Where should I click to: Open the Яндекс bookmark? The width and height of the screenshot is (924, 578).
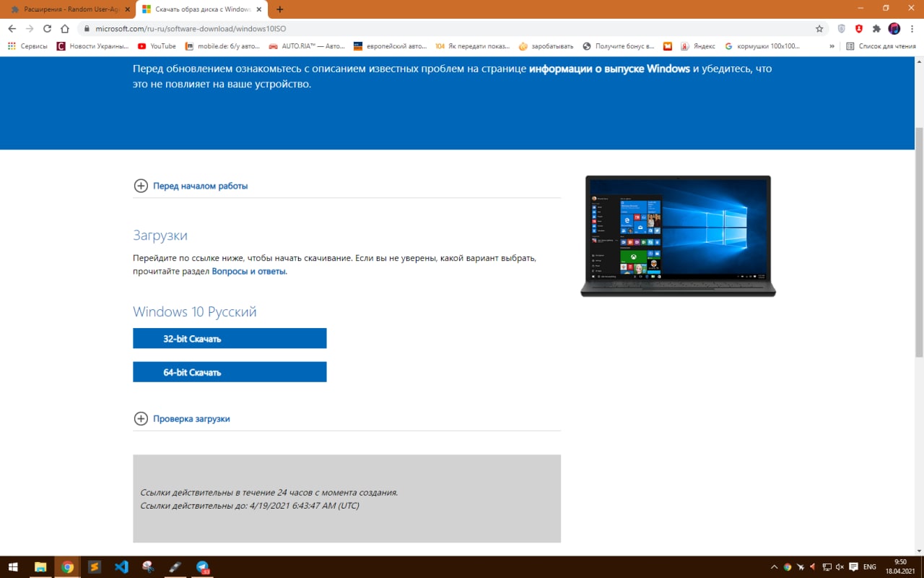point(698,46)
